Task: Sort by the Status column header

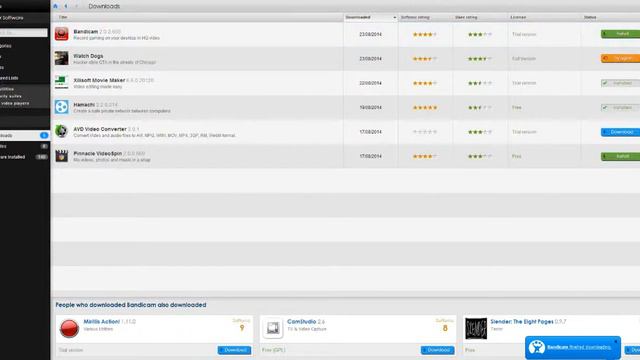Action: (590, 17)
